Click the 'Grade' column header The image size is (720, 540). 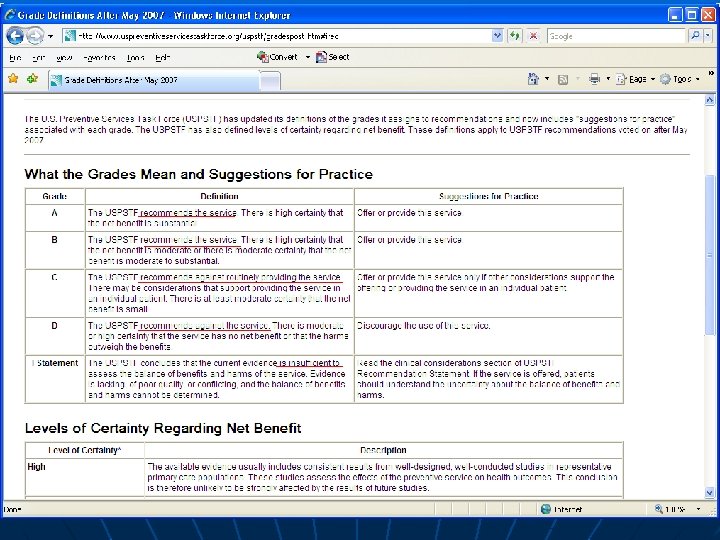click(55, 197)
